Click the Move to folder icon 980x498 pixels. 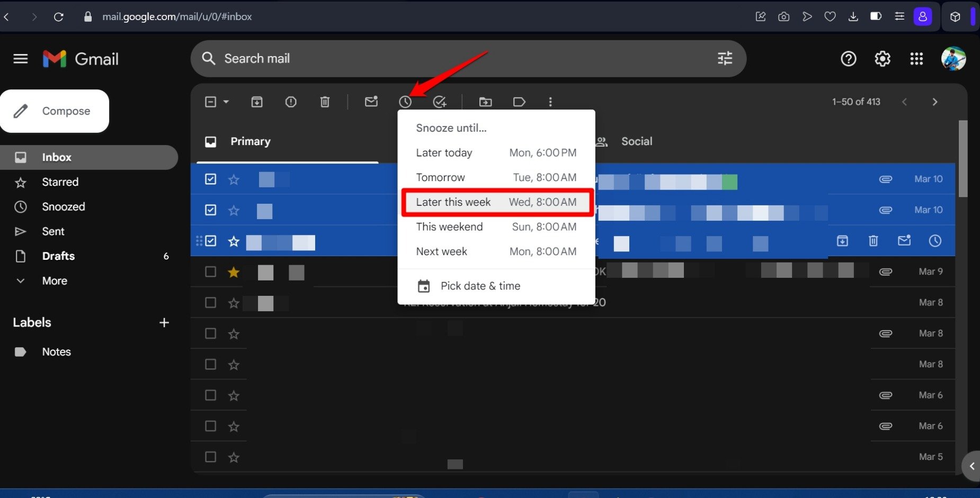click(x=485, y=102)
